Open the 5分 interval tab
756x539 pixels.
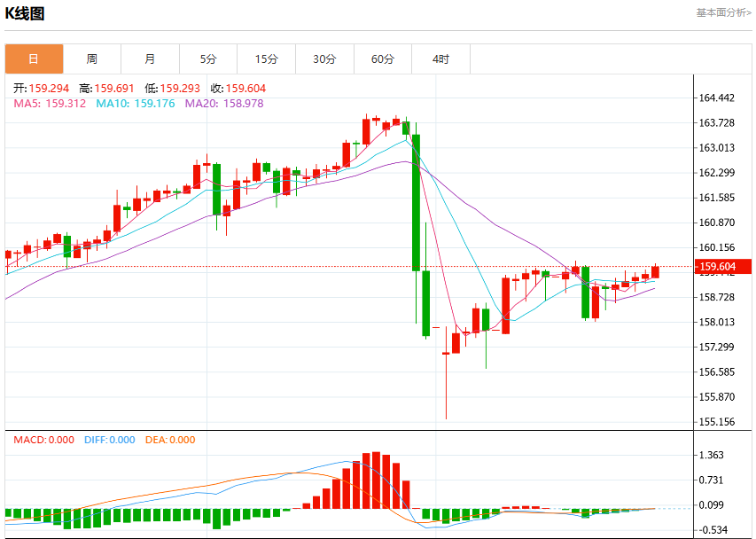[208, 59]
